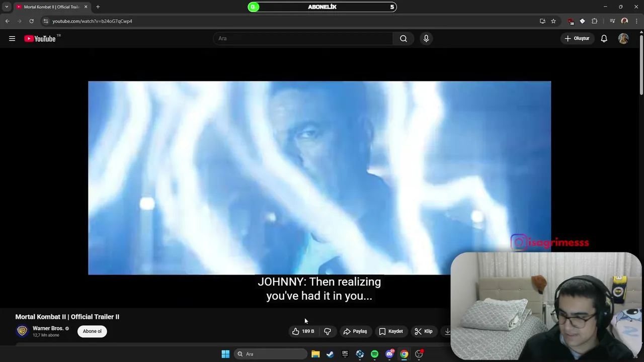
Task: Focus the YouTube Ara search field
Action: tap(303, 39)
